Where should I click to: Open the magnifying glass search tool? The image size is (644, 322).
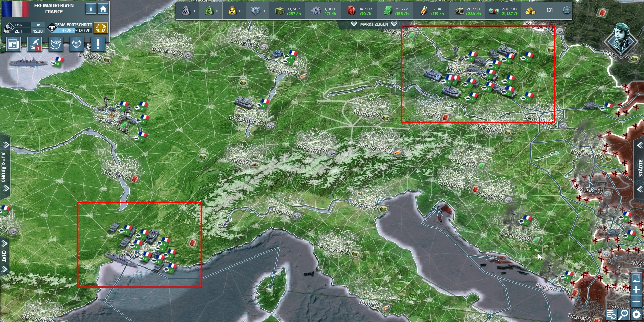coord(624,314)
